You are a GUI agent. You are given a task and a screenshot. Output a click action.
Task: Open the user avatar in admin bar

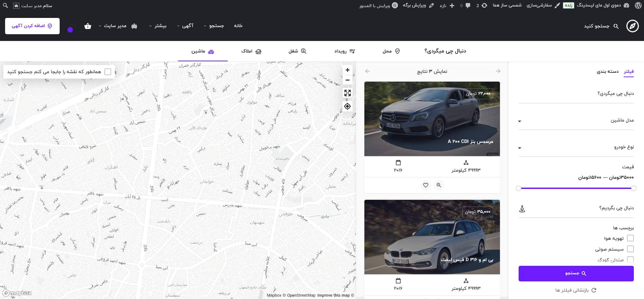click(16, 6)
